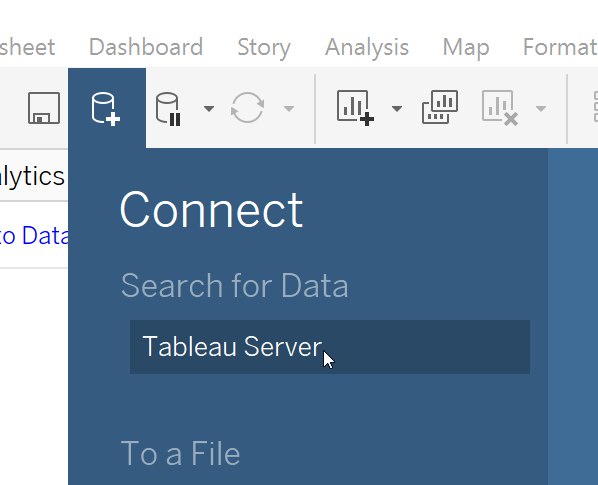Image resolution: width=598 pixels, height=485 pixels.
Task: Open the Dashboard menu
Action: click(x=146, y=47)
